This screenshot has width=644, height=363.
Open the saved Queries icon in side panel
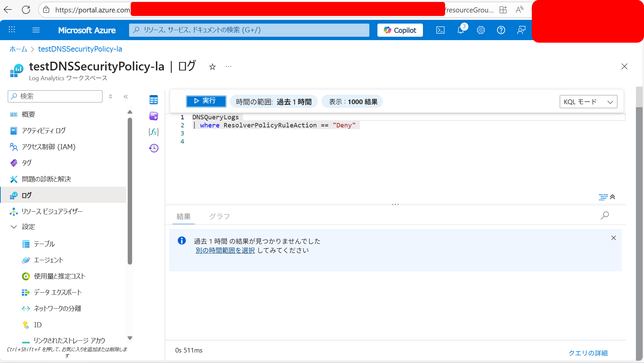pos(153,116)
